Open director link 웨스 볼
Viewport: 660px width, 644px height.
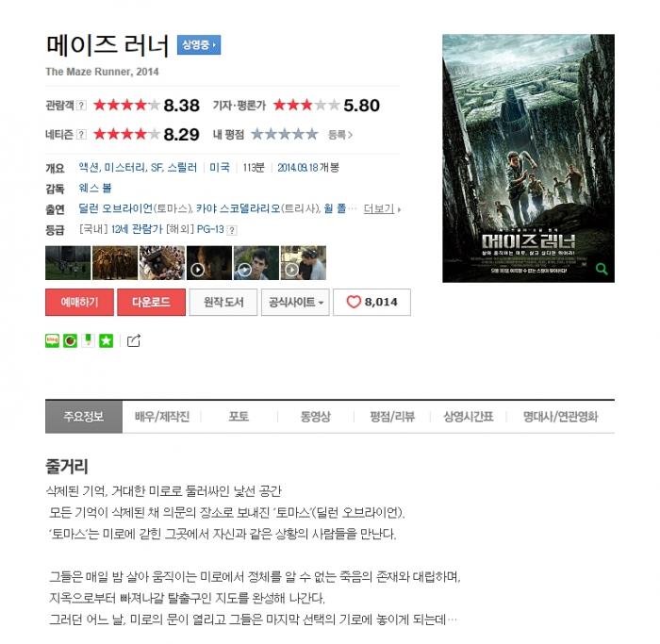click(95, 189)
